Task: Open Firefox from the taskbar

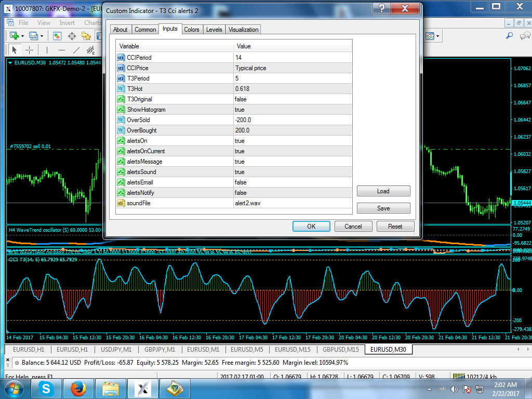Action: tap(78, 389)
